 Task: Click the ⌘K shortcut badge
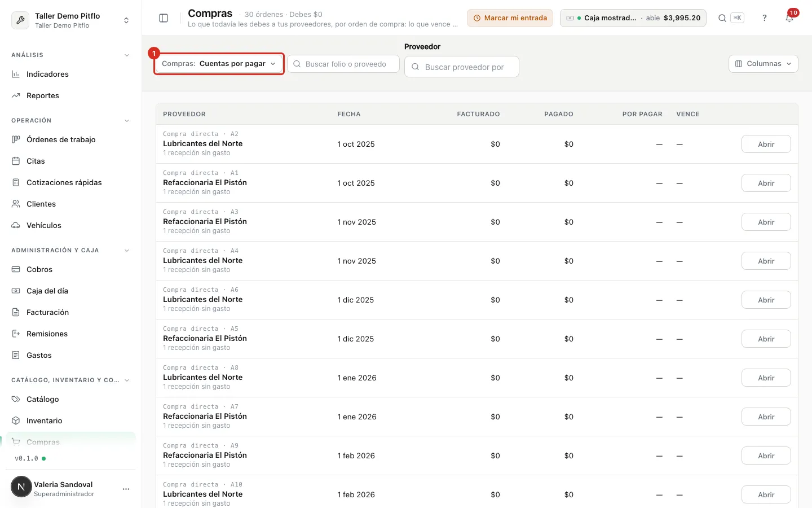tap(737, 18)
